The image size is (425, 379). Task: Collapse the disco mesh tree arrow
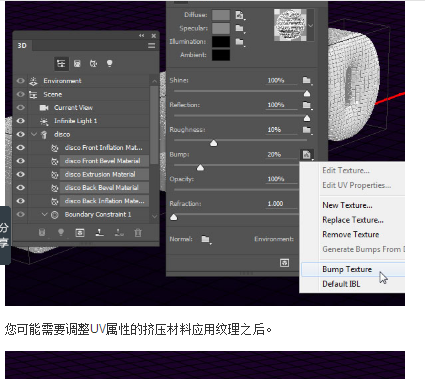tap(34, 134)
